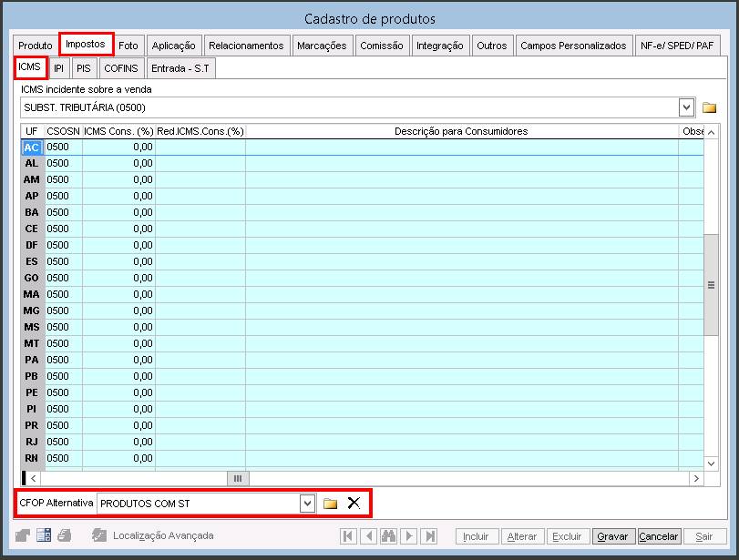Open folder icon beside ICMS incidente dropdown
Screen dimensions: 739x560
(709, 107)
